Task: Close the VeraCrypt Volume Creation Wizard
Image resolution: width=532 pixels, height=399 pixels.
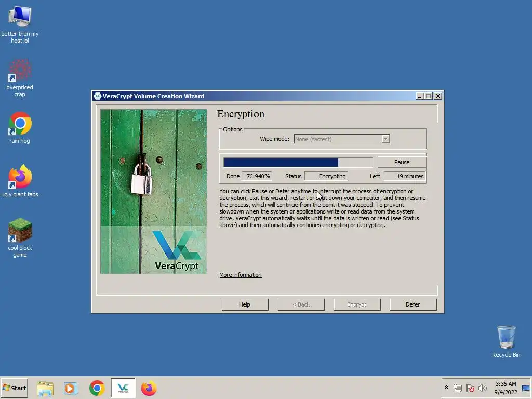Action: click(438, 96)
